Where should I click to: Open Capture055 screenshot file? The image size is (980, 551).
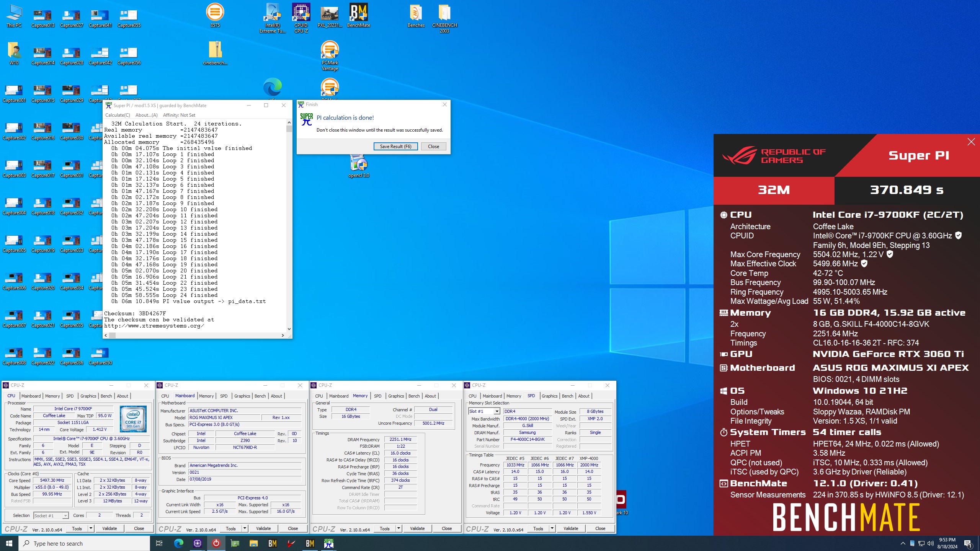[129, 18]
